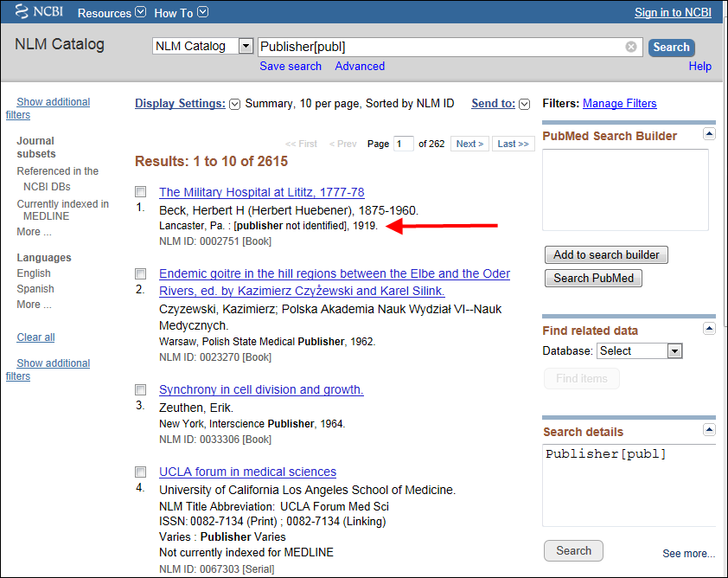Click the Save search link

tap(291, 66)
